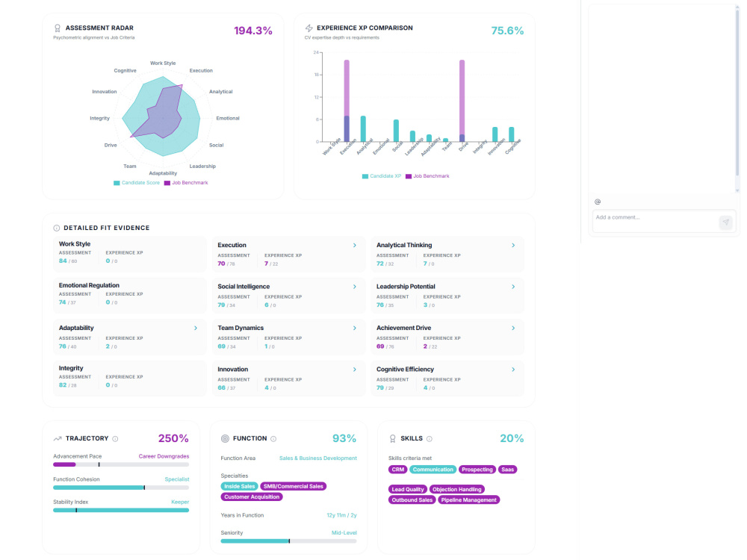Click the 93% function score
This screenshot has width=747, height=560.
(x=344, y=438)
